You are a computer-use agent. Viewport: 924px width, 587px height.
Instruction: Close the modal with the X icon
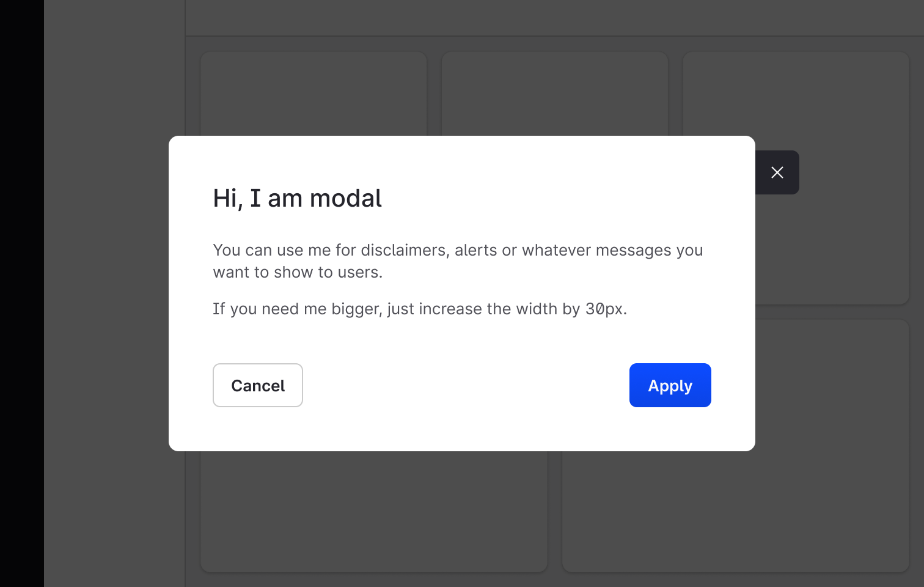[777, 172]
